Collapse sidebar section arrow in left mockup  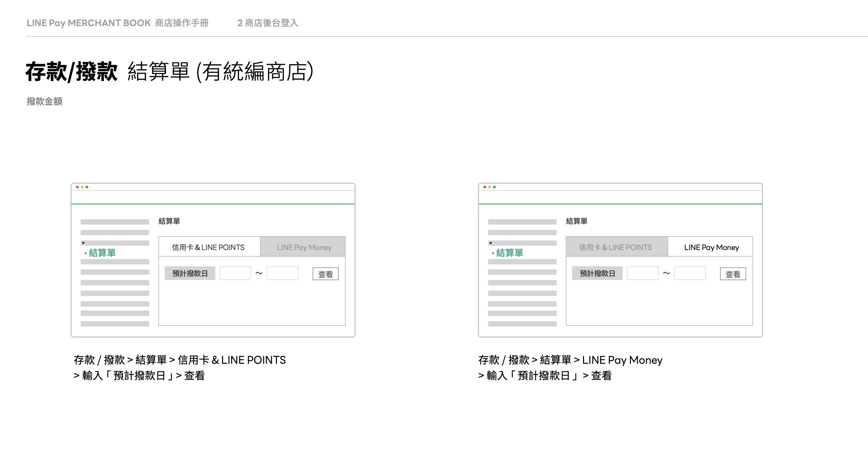(x=83, y=243)
